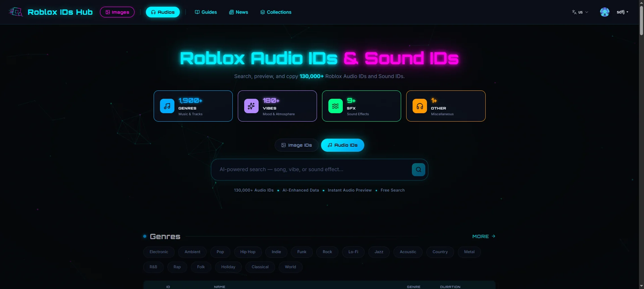Click the NAME column header

point(220,287)
